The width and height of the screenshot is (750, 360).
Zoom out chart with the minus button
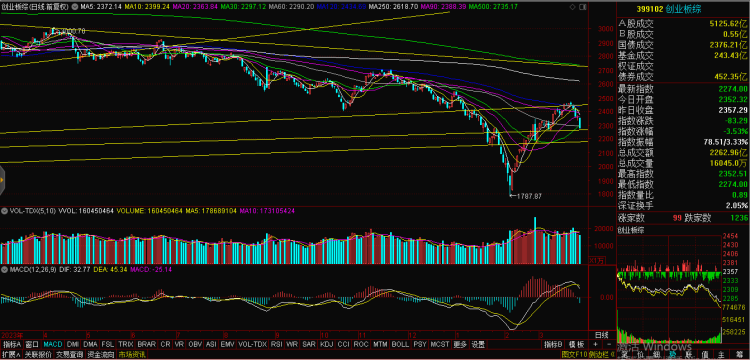609,344
